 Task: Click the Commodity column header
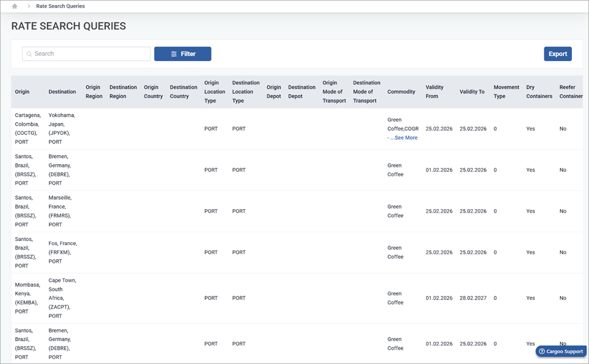(x=401, y=91)
